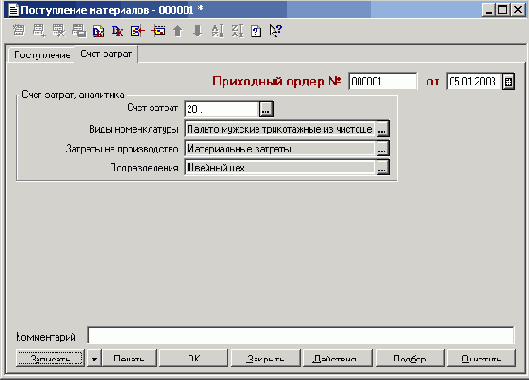Click the Пальто мужские трикотажные field

[280, 129]
